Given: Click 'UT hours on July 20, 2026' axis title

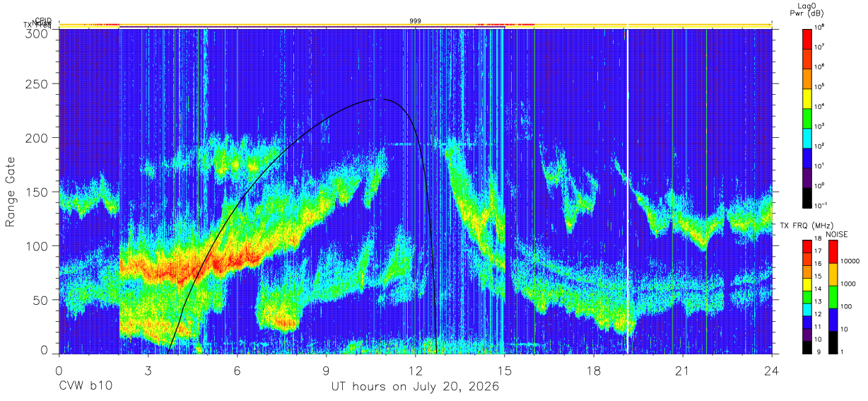Looking at the screenshot, I should coord(415,386).
